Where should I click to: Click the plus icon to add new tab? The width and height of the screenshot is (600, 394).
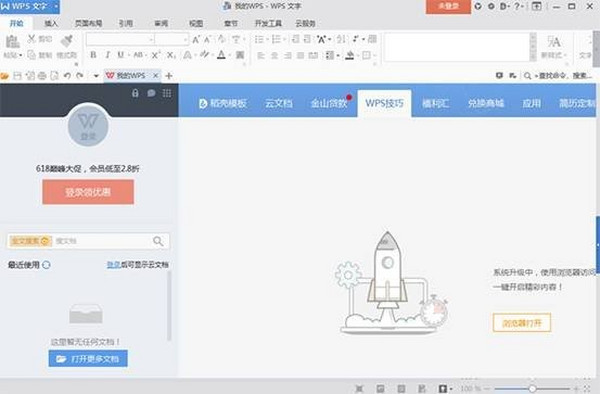click(x=169, y=76)
